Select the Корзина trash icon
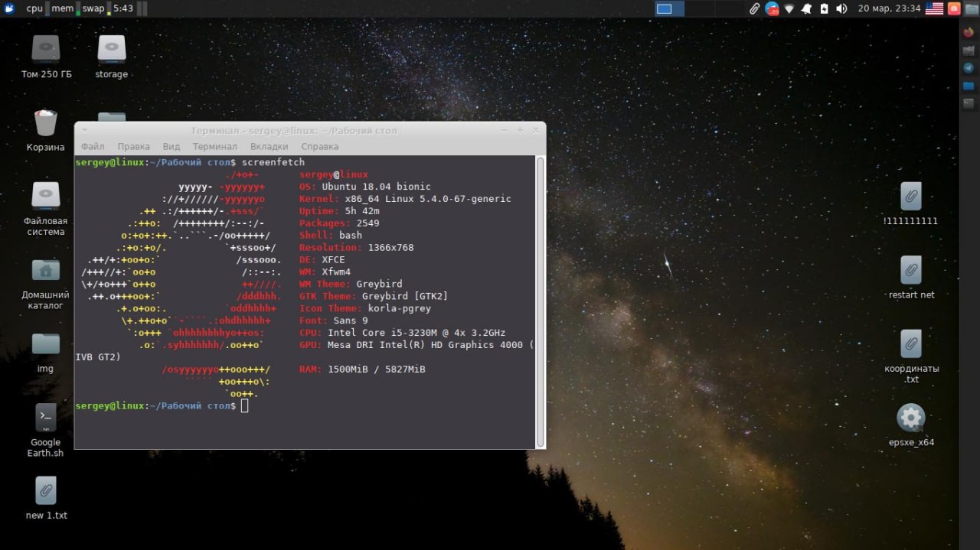The width and height of the screenshot is (980, 550). click(46, 130)
